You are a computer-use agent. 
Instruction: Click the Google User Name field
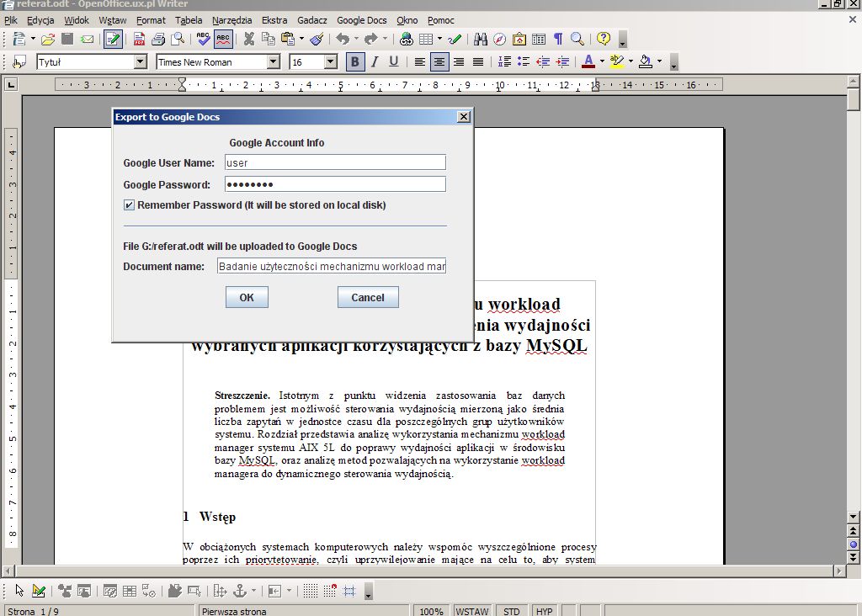(335, 162)
